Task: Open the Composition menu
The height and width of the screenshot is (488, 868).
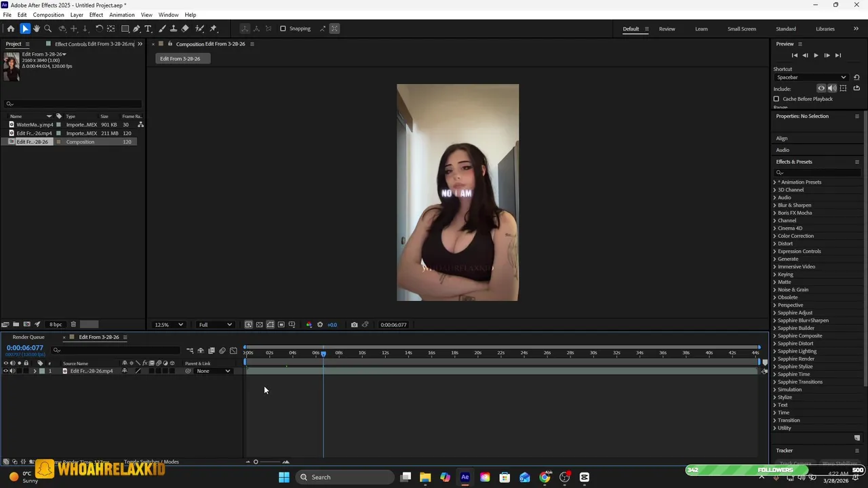Action: click(x=49, y=15)
